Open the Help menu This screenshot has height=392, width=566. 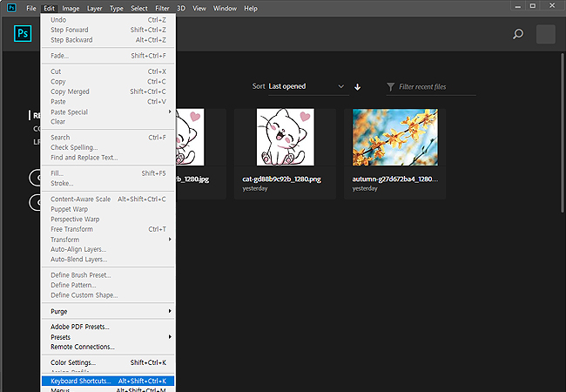pyautogui.click(x=251, y=8)
